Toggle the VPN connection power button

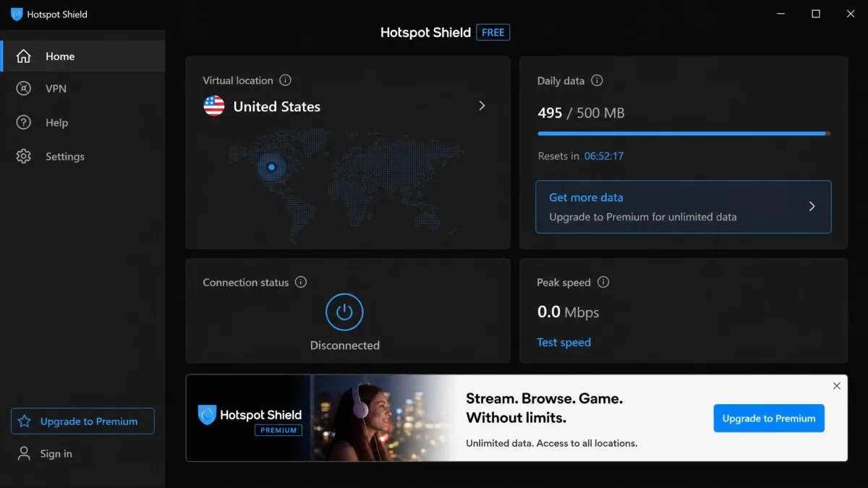[x=344, y=312]
